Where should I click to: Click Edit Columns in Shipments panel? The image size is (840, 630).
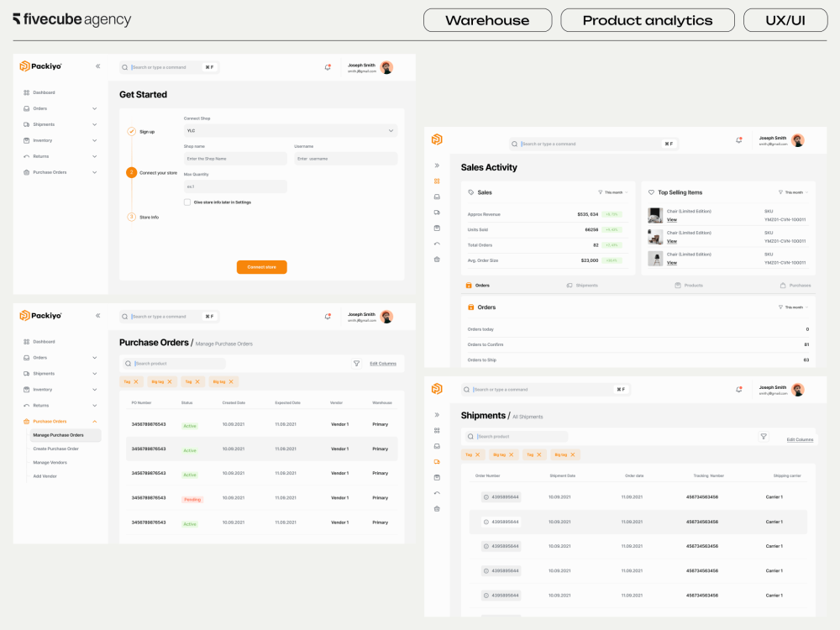point(800,440)
